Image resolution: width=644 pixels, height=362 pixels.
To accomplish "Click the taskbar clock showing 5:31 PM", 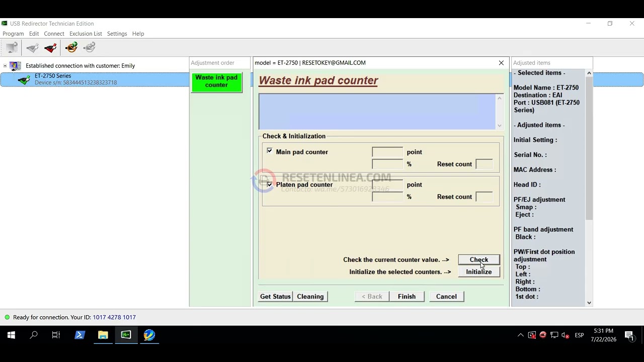I will pyautogui.click(x=603, y=335).
